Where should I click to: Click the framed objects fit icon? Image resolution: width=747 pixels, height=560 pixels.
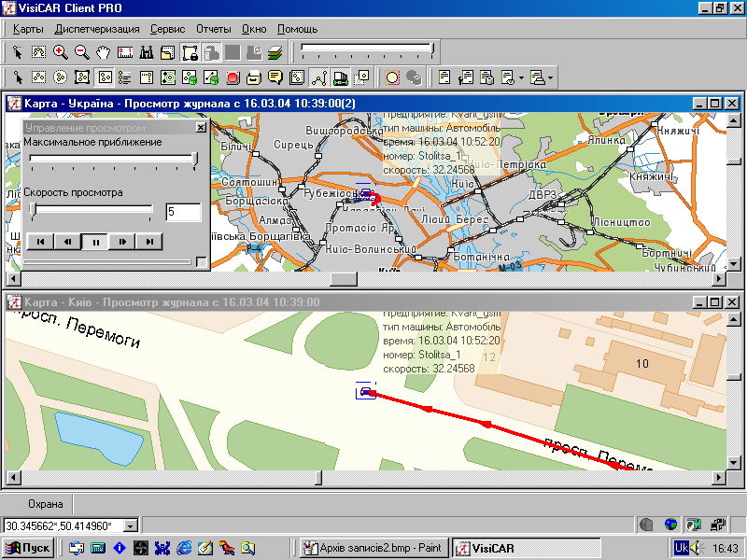[82, 77]
